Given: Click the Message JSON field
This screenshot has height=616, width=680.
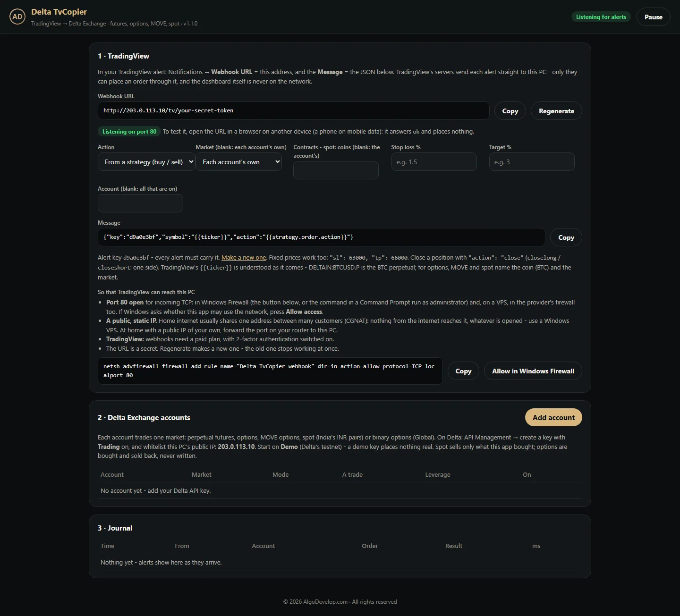Looking at the screenshot, I should pyautogui.click(x=321, y=237).
